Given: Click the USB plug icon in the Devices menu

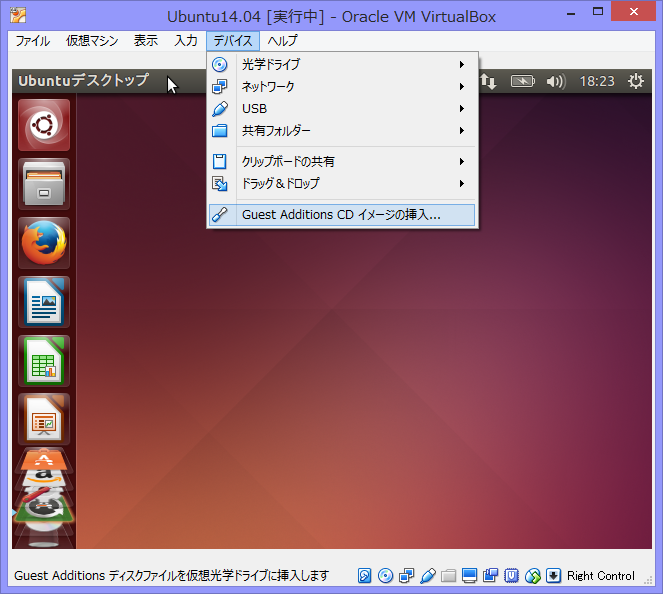Looking at the screenshot, I should coord(220,109).
